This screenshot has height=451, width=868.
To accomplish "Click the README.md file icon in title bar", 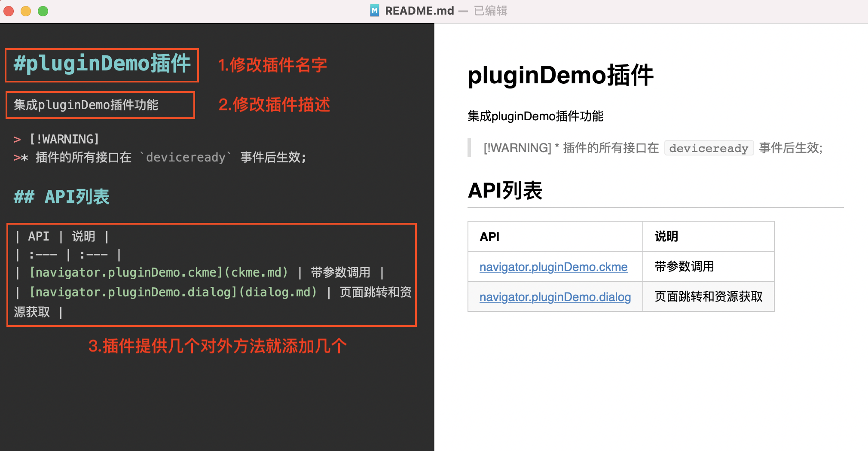I will pos(375,11).
